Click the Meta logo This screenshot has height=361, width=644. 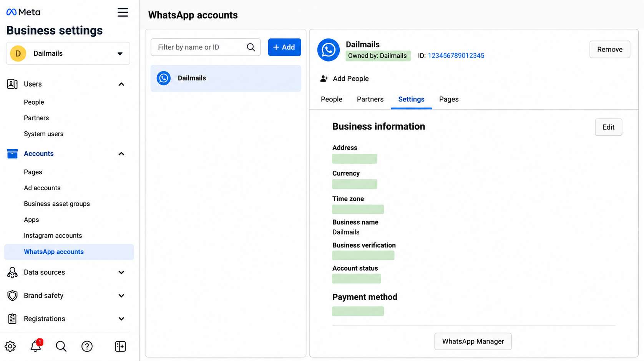pos(23,12)
